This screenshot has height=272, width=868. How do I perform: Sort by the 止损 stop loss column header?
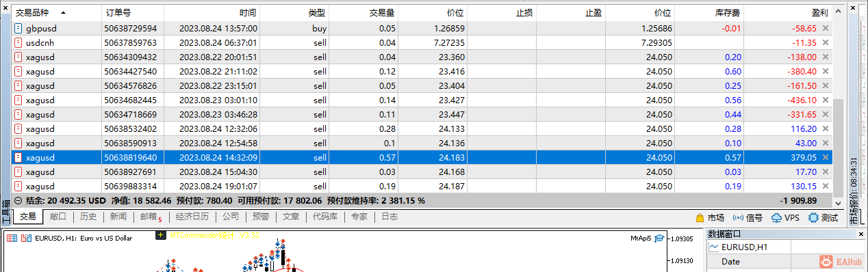coord(502,12)
